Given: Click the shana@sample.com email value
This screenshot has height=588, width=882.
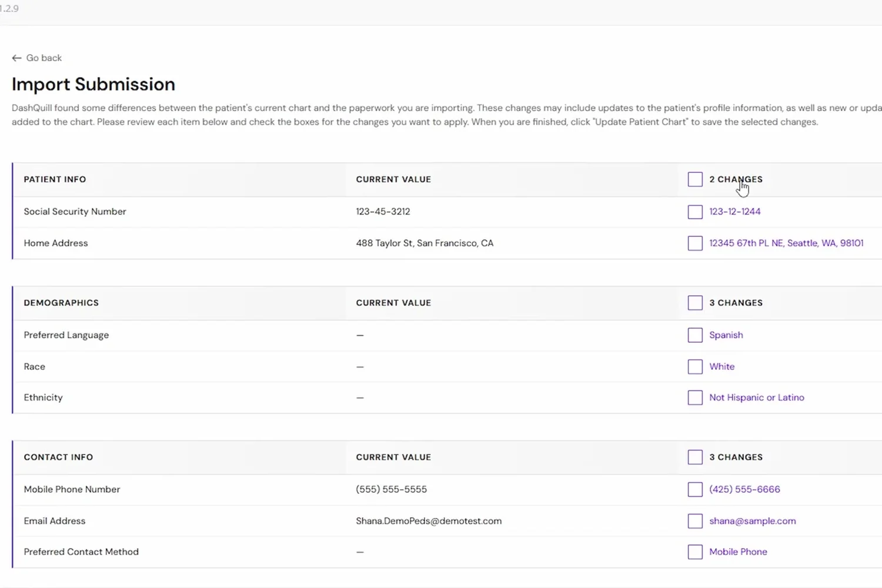Looking at the screenshot, I should (x=753, y=522).
